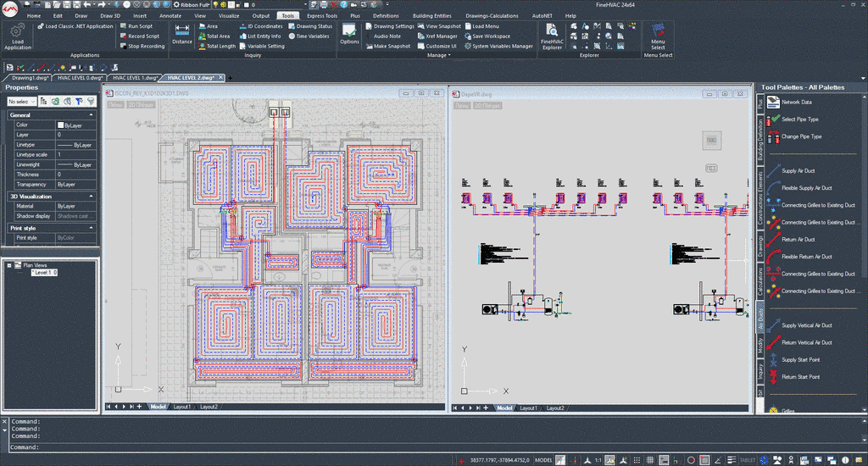Toggle TABLET mode in status bar

pos(748,460)
